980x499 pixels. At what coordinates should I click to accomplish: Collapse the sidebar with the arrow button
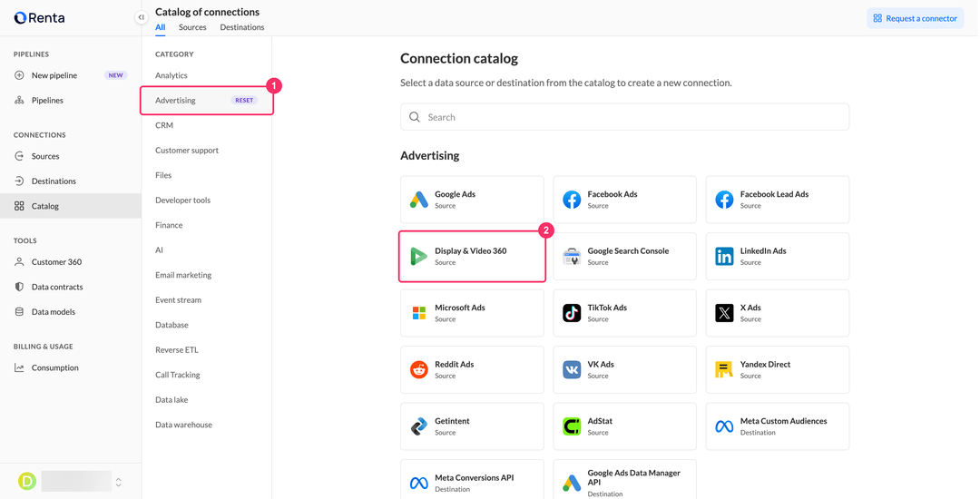(x=142, y=17)
